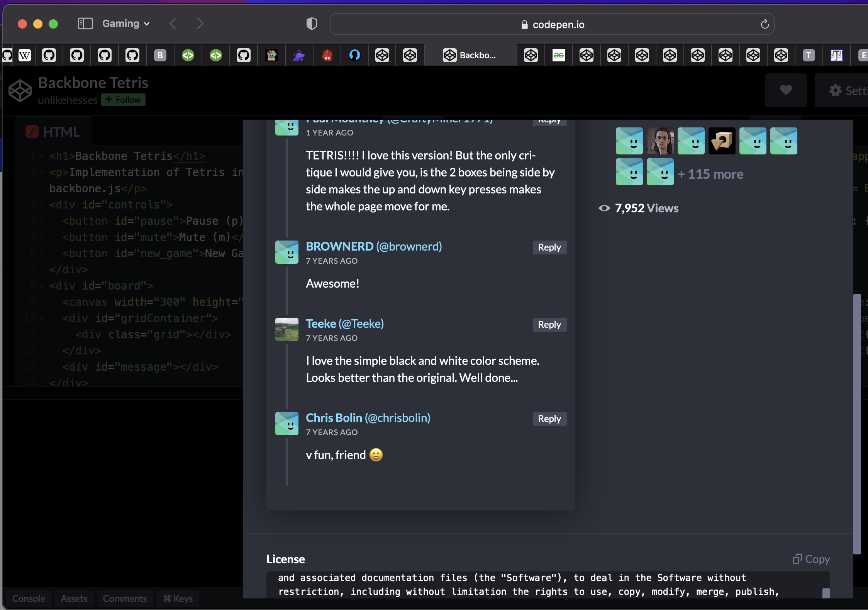Select the HTML panel tab label

61,131
